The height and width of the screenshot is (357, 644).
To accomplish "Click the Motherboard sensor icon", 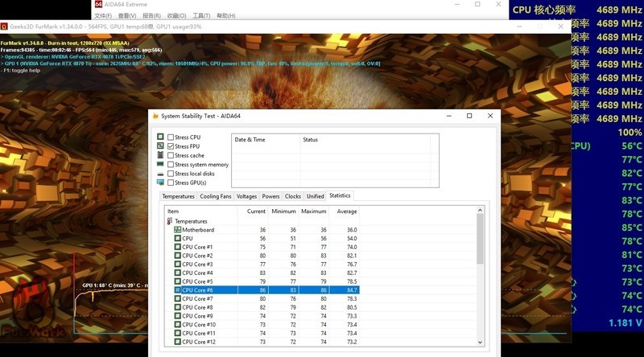I will tap(178, 230).
